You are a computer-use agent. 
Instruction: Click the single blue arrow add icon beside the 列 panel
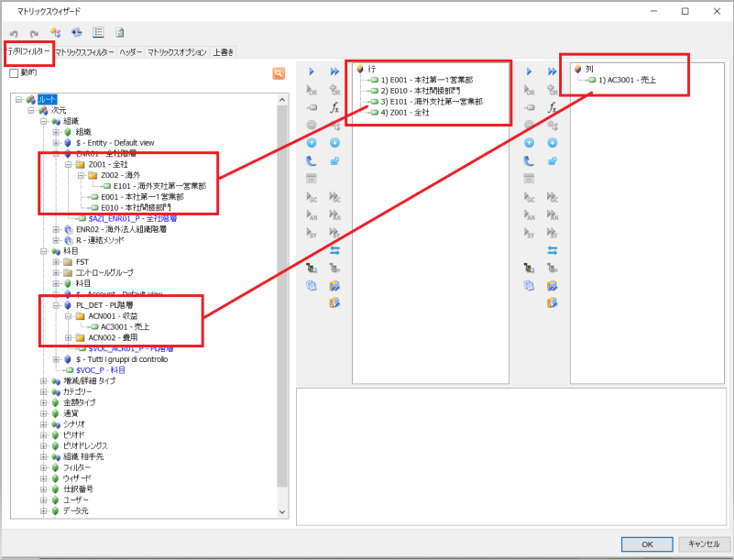[x=529, y=71]
